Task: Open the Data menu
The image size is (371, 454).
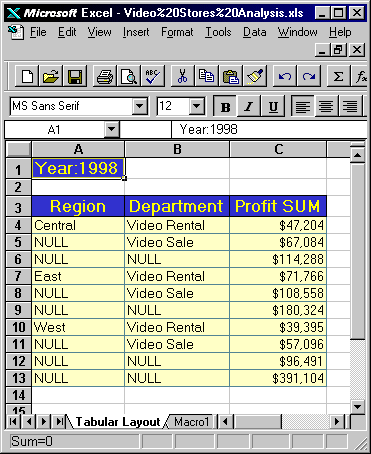Action: [x=254, y=32]
